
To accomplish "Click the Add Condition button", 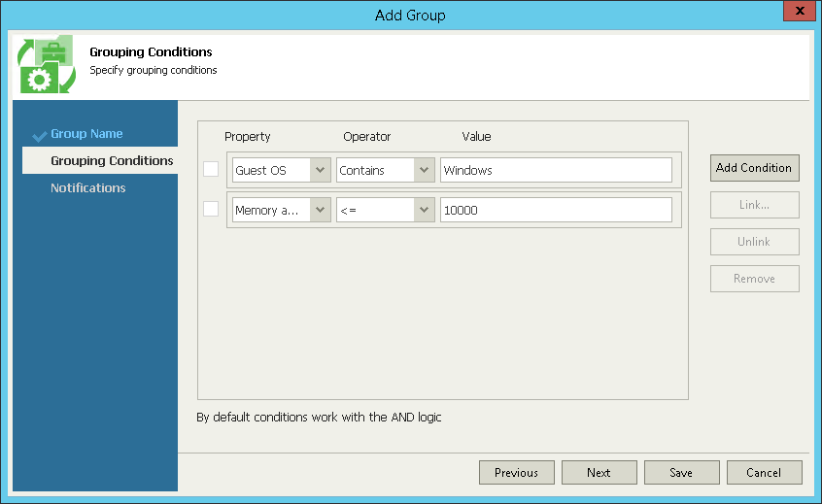I will point(754,168).
